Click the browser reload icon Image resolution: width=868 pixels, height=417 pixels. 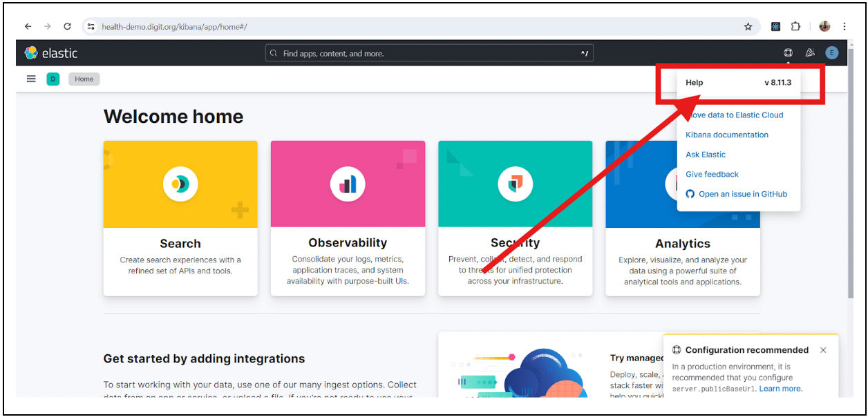click(x=67, y=26)
